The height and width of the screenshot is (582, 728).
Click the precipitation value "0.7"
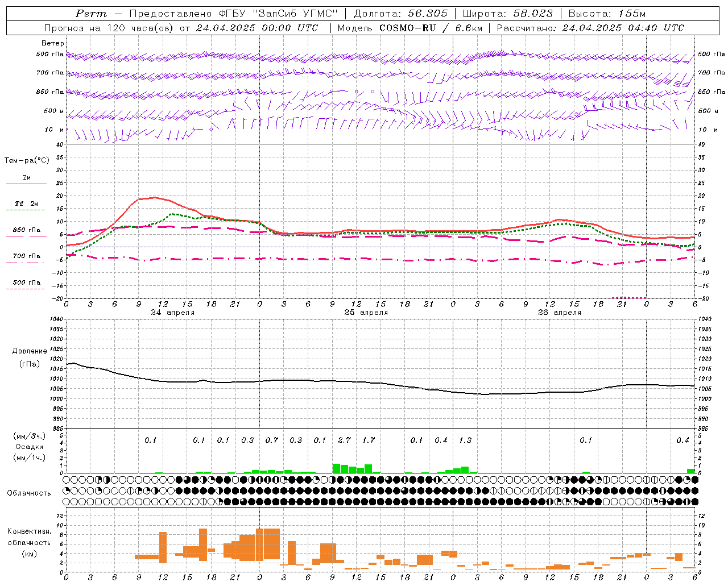(x=272, y=440)
